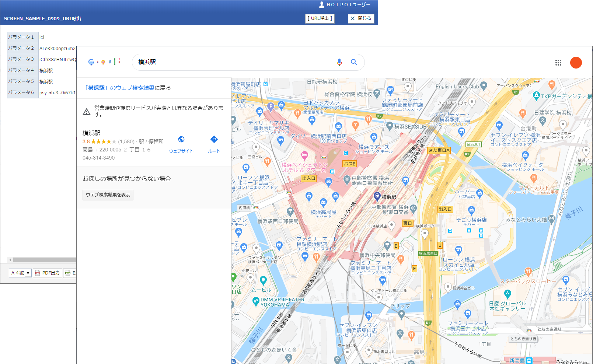Click the ウェブサイト link text
The width and height of the screenshot is (593, 364).
pyautogui.click(x=181, y=151)
